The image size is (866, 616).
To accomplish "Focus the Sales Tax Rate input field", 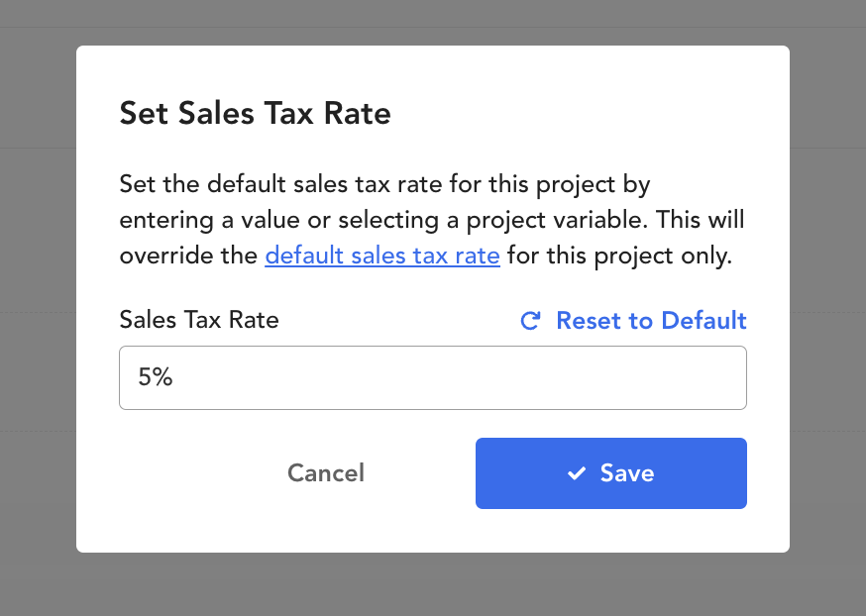I will pos(433,377).
